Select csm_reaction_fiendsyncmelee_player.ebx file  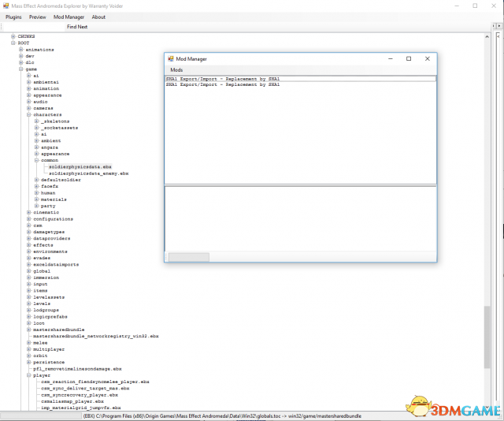point(95,382)
